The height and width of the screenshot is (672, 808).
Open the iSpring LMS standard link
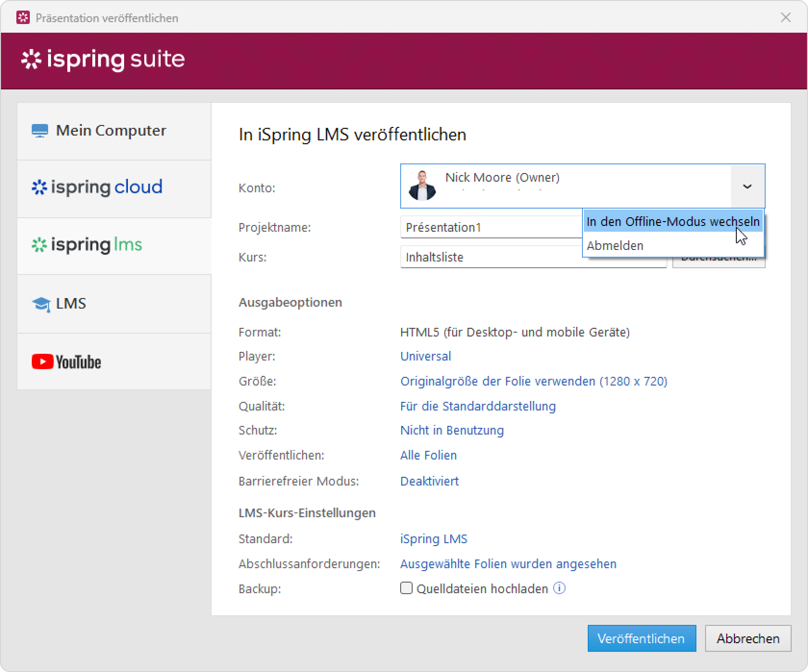point(434,539)
